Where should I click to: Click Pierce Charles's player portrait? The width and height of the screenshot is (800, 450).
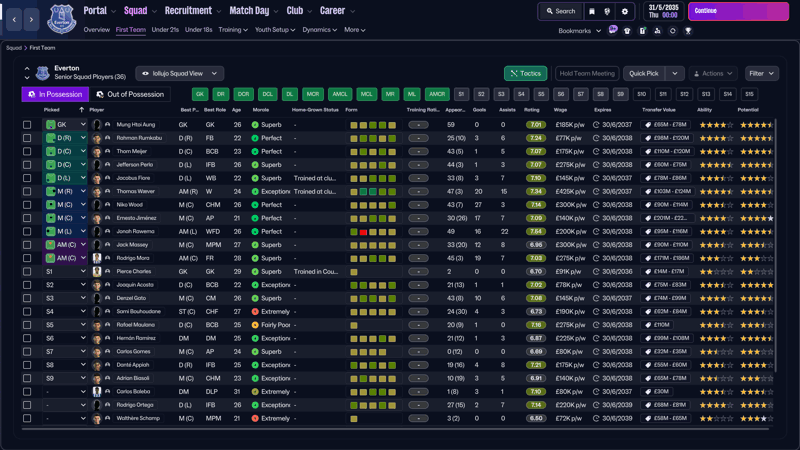[96, 271]
